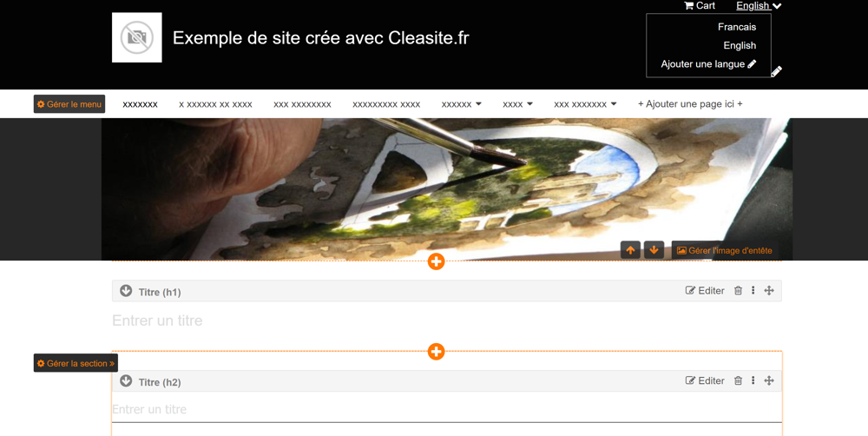The height and width of the screenshot is (436, 868).
Task: Move header image down with arrow button
Action: (x=654, y=250)
